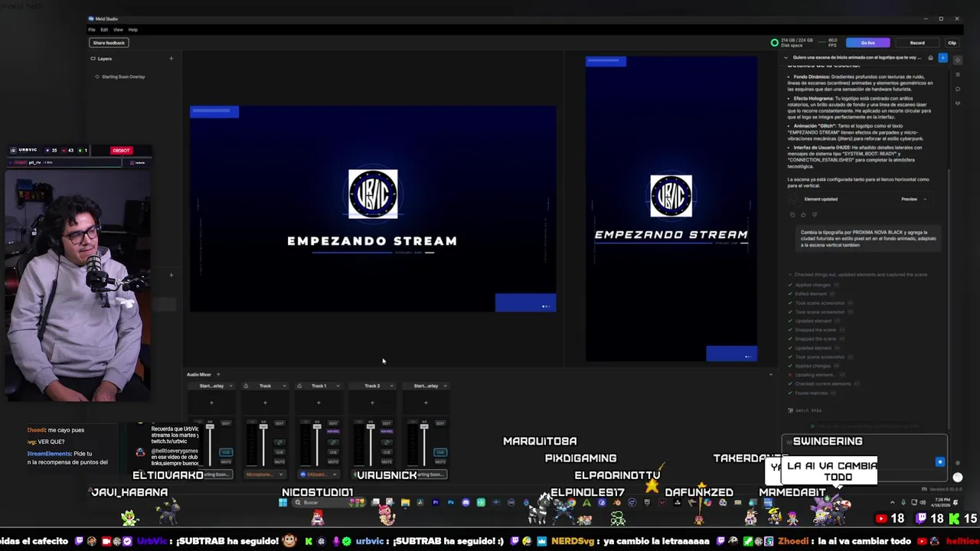The width and height of the screenshot is (980, 551).
Task: Toggle link icon on Track
Action: pyautogui.click(x=279, y=442)
